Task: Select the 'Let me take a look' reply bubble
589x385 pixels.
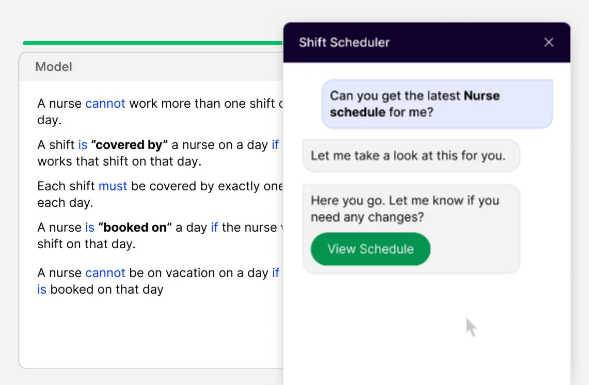Action: [x=411, y=156]
